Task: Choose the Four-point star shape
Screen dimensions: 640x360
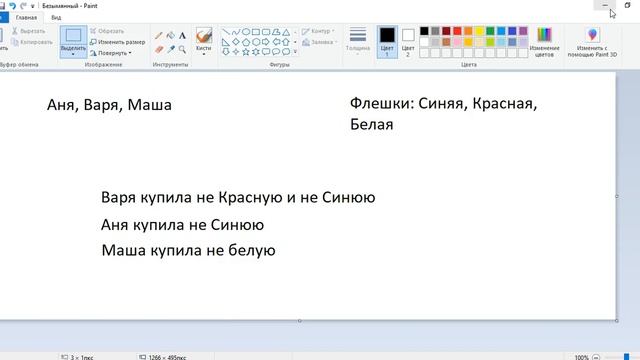Action: 236,52
